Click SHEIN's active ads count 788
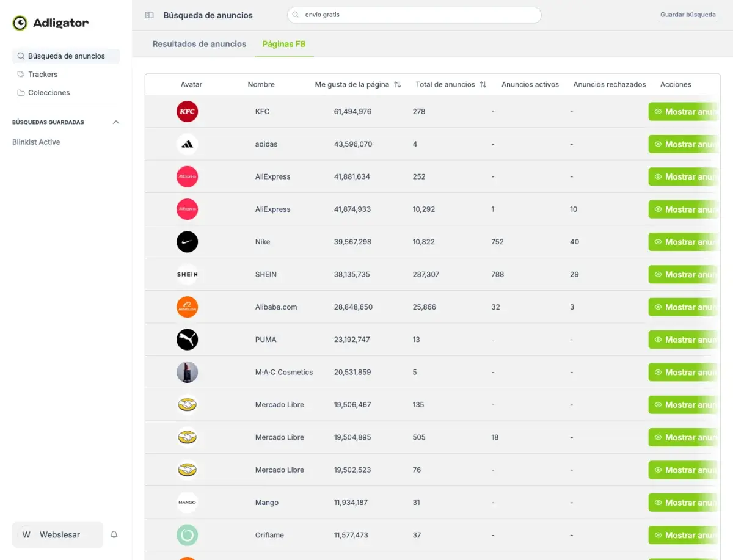 tap(498, 275)
